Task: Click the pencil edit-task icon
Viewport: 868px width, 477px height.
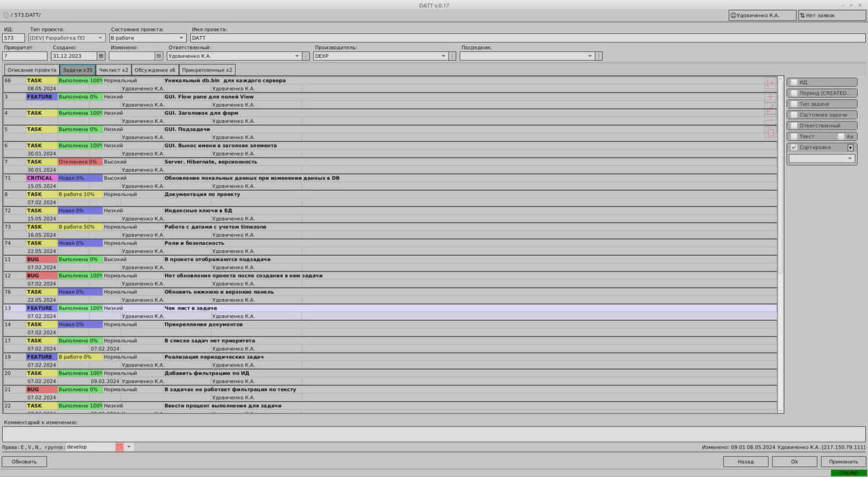Action: click(770, 108)
